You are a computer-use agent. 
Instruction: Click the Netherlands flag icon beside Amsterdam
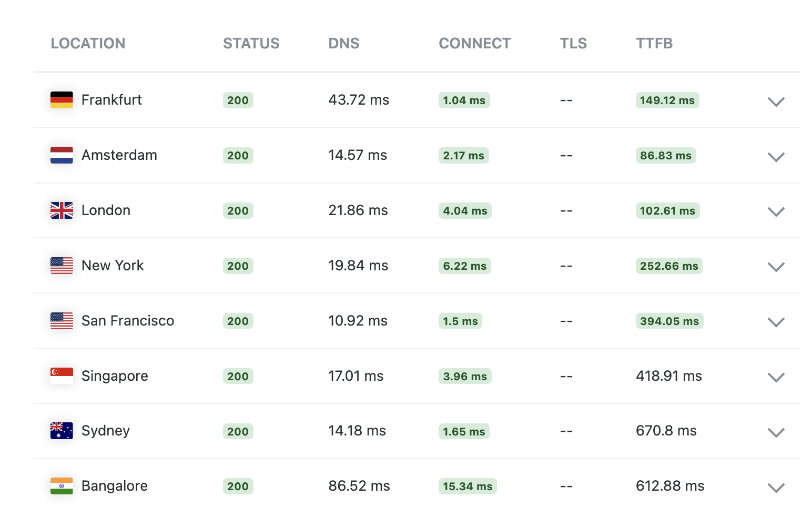62,155
